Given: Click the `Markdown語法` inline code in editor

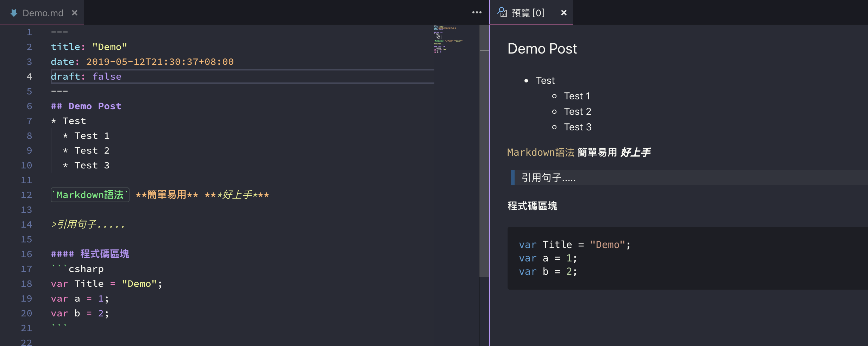Looking at the screenshot, I should point(90,195).
